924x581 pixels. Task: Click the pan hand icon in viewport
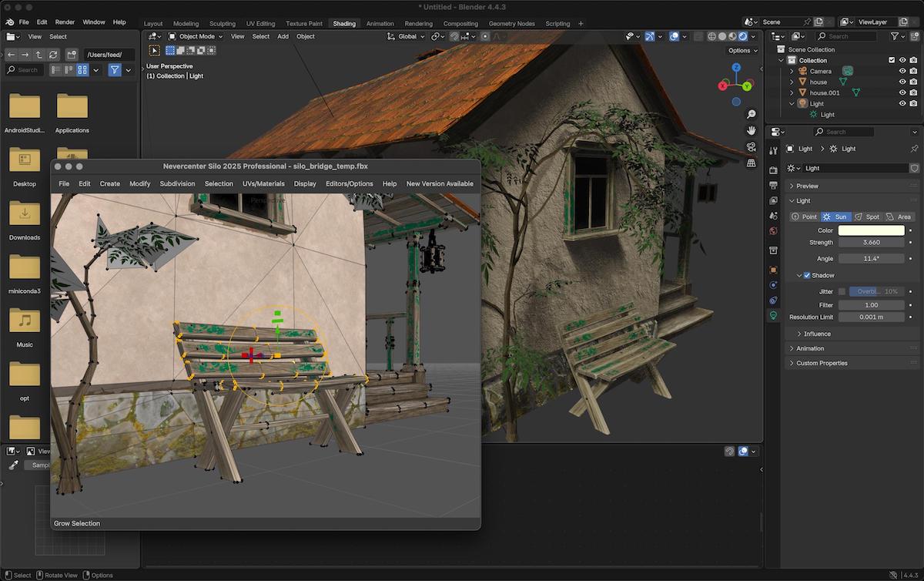(x=751, y=130)
